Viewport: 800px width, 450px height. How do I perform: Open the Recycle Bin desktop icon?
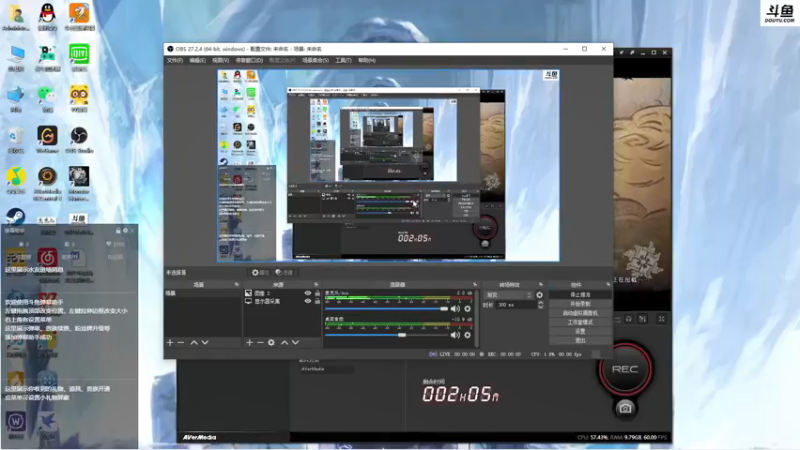click(16, 140)
